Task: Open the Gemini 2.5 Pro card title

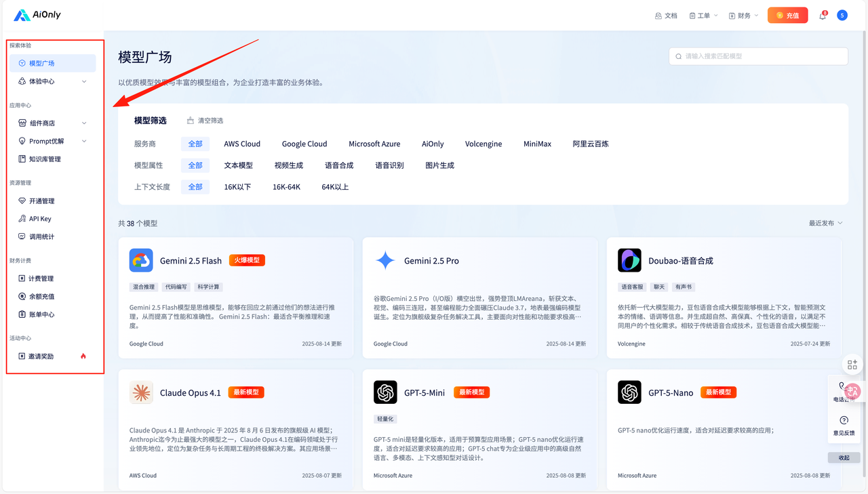Action: [x=431, y=261]
